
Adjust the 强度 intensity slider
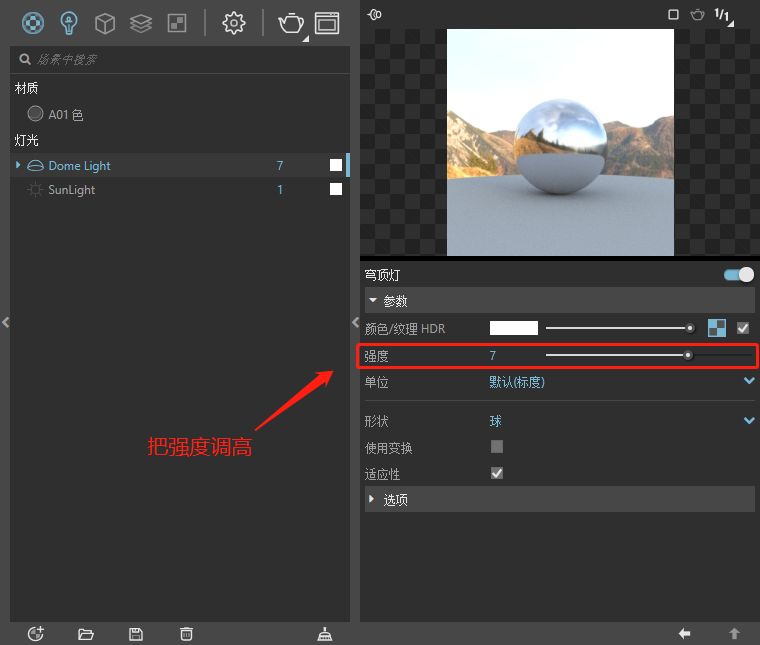649,355
